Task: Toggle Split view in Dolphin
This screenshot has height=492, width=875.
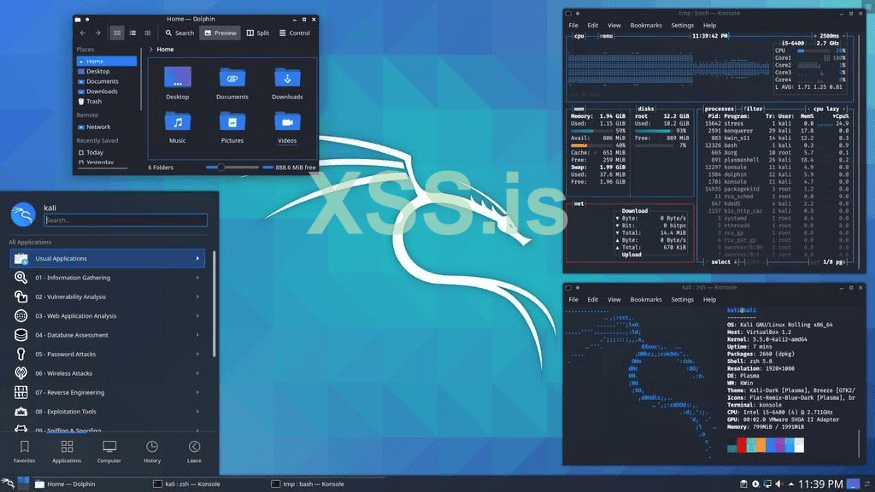Action: point(258,33)
